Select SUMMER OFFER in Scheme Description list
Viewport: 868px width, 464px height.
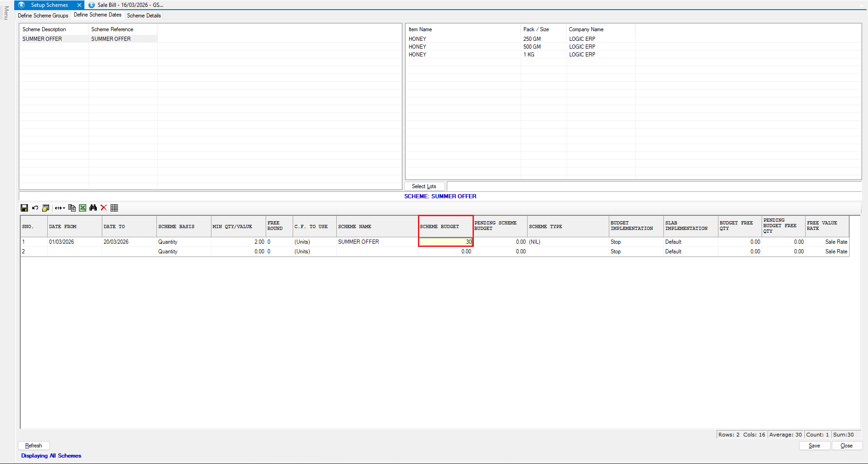(x=42, y=39)
